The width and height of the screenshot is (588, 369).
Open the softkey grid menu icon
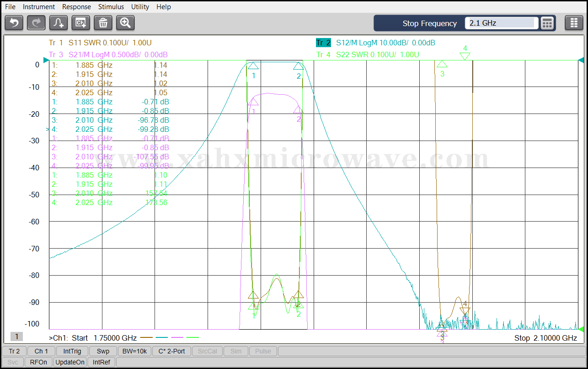coord(574,23)
